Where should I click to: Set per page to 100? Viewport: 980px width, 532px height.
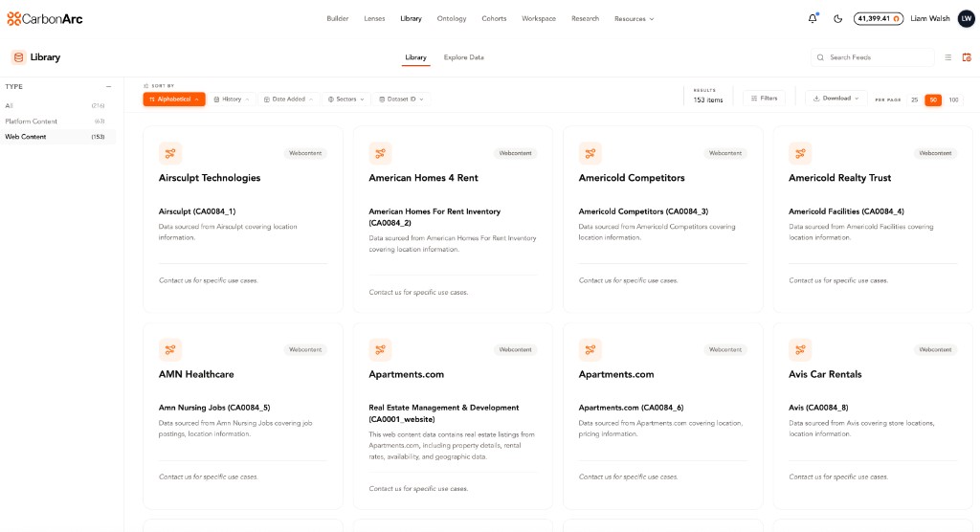tap(954, 100)
